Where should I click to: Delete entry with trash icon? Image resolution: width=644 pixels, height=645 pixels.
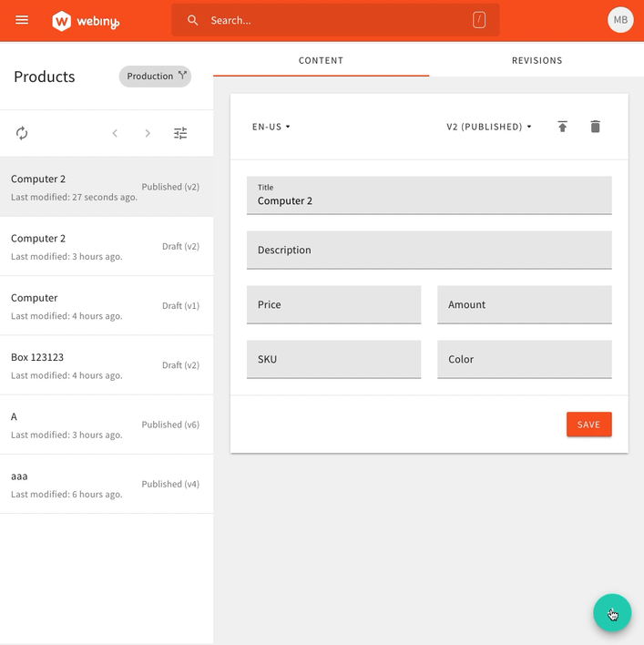tap(595, 127)
